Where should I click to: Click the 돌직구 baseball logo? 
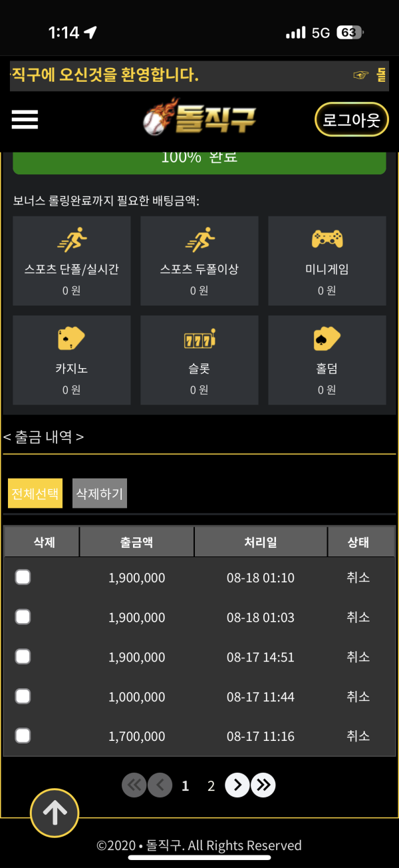pyautogui.click(x=199, y=118)
